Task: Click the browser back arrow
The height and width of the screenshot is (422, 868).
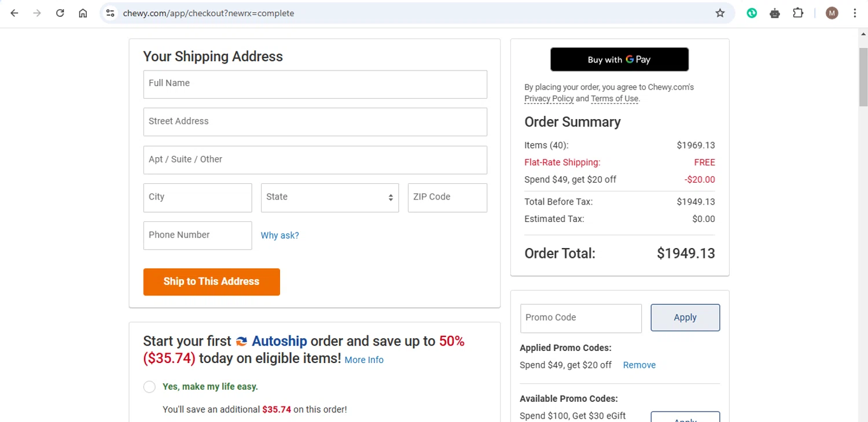Action: [14, 13]
